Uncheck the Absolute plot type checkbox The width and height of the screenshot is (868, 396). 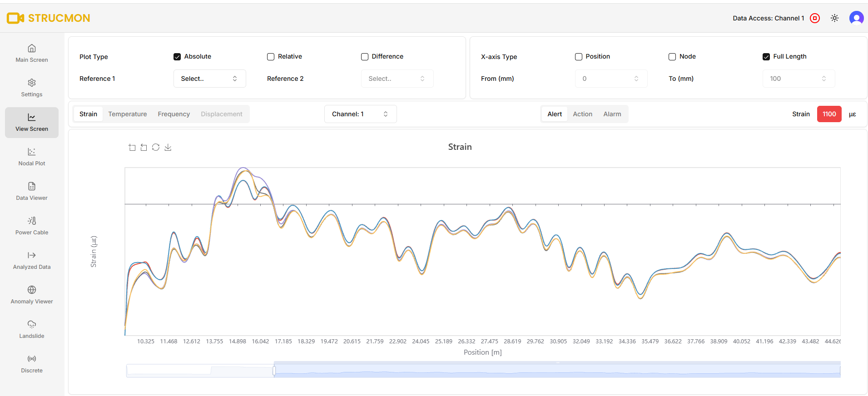click(x=177, y=57)
